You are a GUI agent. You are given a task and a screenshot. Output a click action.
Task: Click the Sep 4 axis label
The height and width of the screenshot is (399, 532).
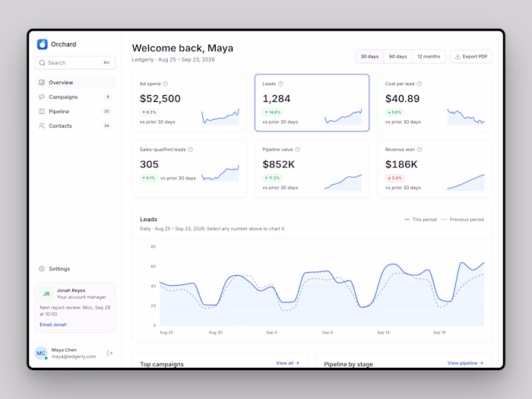271,333
